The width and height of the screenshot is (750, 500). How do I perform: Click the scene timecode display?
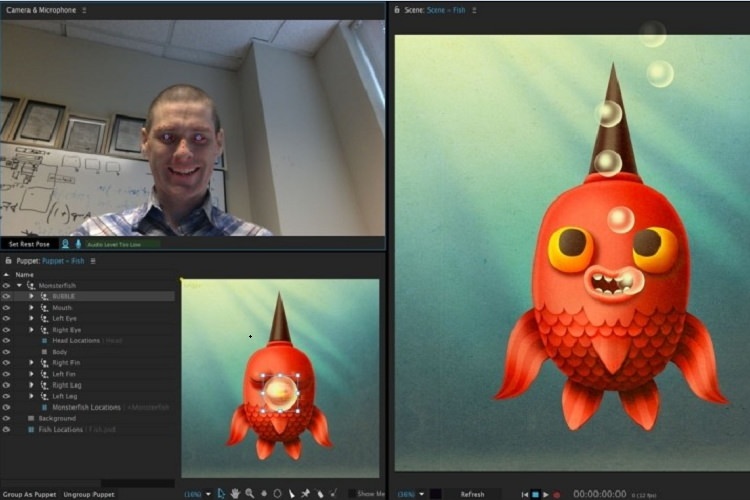click(599, 494)
